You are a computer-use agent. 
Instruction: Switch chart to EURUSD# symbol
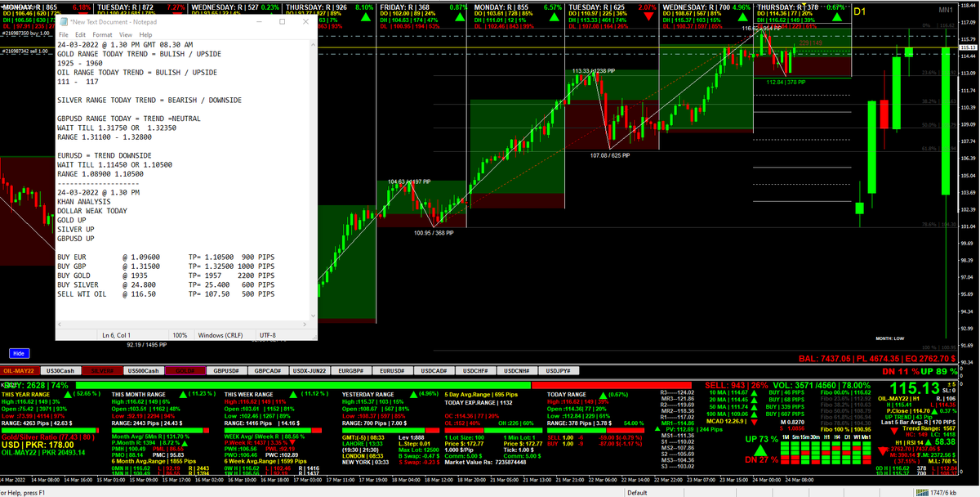coord(393,370)
